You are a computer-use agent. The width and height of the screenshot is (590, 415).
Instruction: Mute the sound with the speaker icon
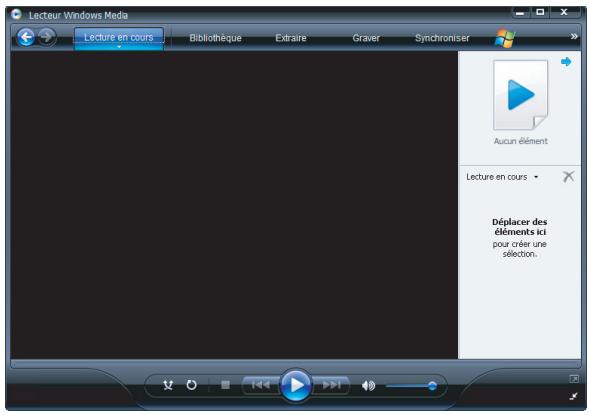pos(368,386)
